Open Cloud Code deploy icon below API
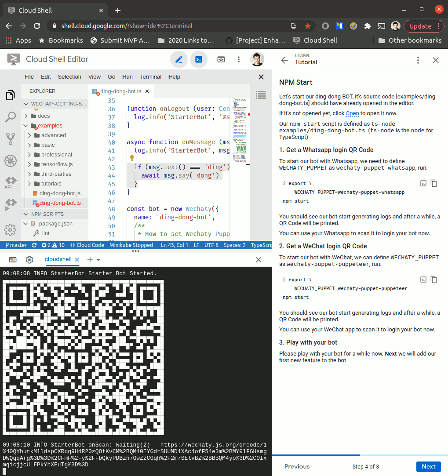 (x=10, y=205)
